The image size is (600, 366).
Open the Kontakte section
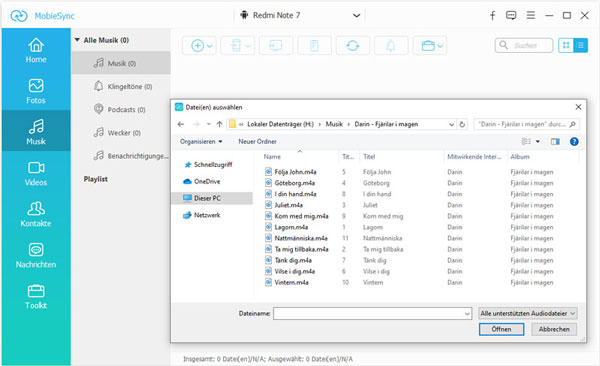[x=36, y=214]
